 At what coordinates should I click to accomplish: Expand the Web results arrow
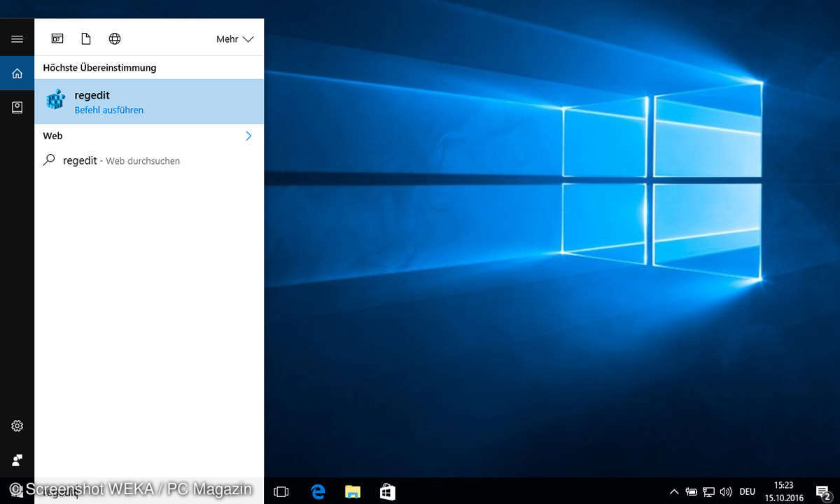[x=248, y=136]
